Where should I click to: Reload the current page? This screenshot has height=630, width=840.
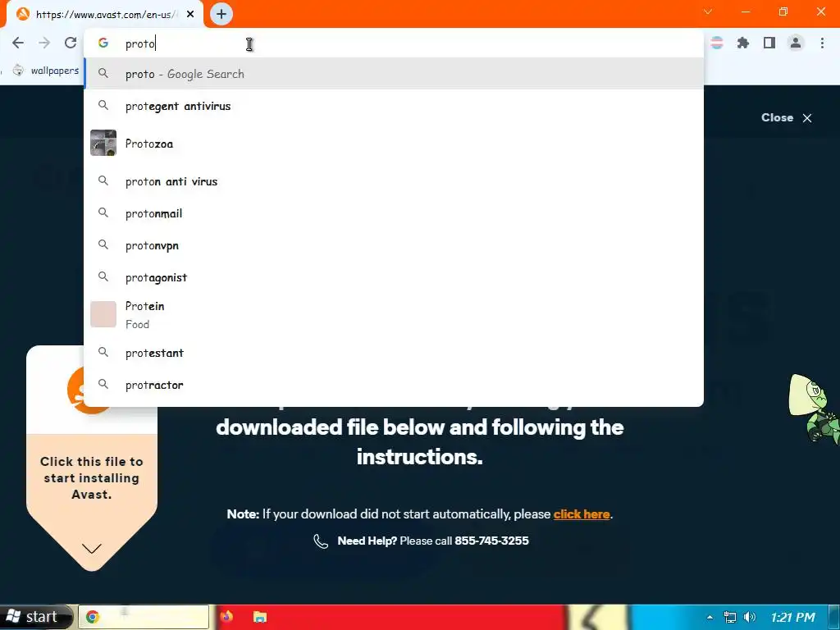pos(71,43)
